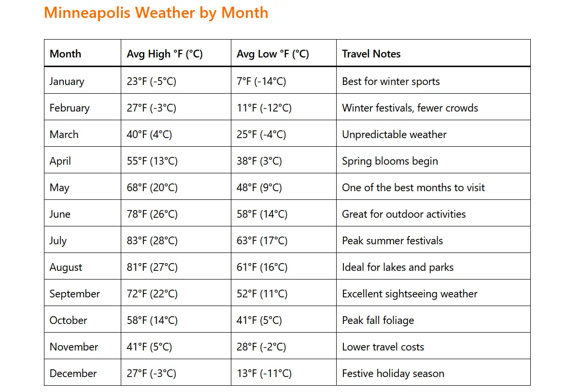Click the Festive holiday season note

coord(393,374)
